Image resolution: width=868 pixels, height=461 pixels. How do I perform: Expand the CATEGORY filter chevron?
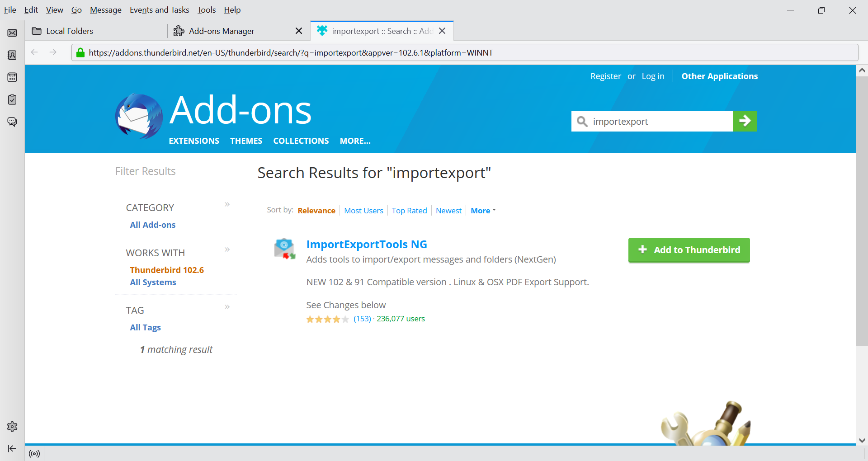coord(227,204)
